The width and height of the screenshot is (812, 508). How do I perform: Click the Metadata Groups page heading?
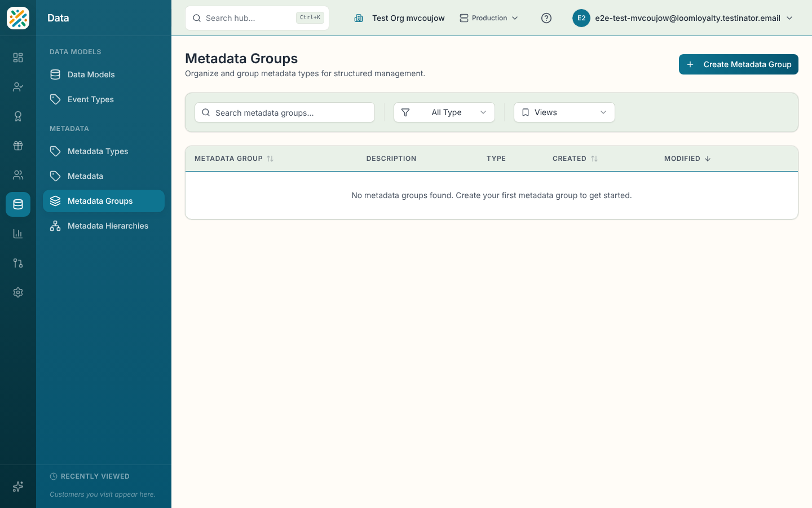[241, 58]
